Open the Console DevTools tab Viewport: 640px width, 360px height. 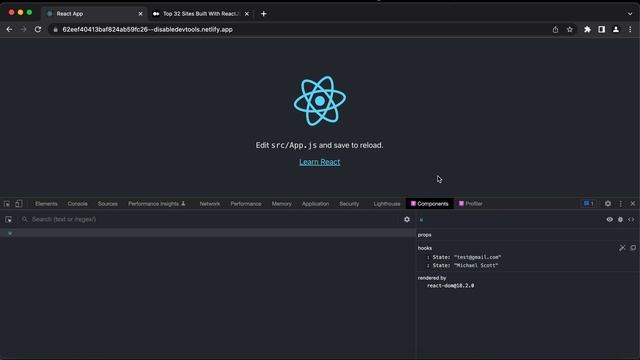tap(78, 204)
